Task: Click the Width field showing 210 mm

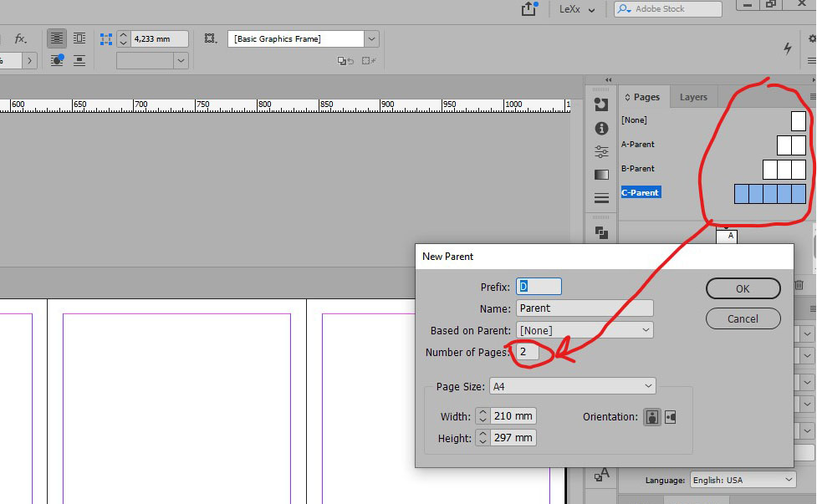Action: 513,416
